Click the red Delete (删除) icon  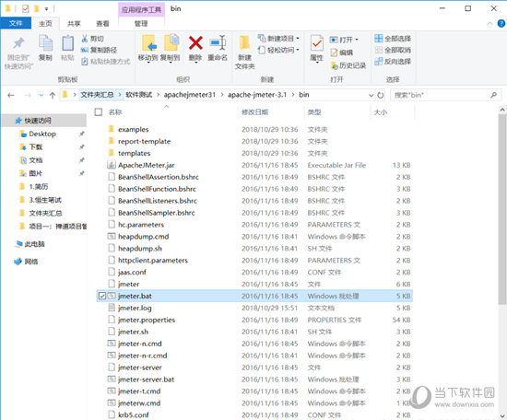[195, 43]
